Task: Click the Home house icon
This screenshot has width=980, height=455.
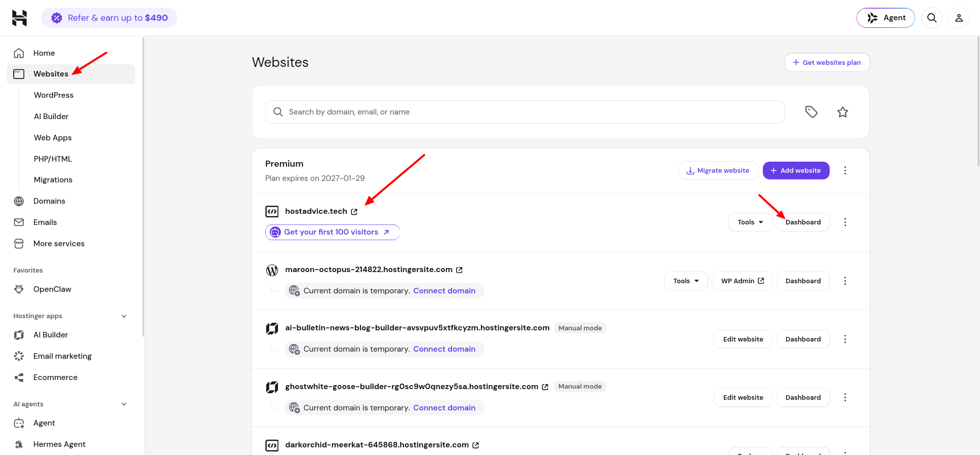Action: (x=19, y=53)
